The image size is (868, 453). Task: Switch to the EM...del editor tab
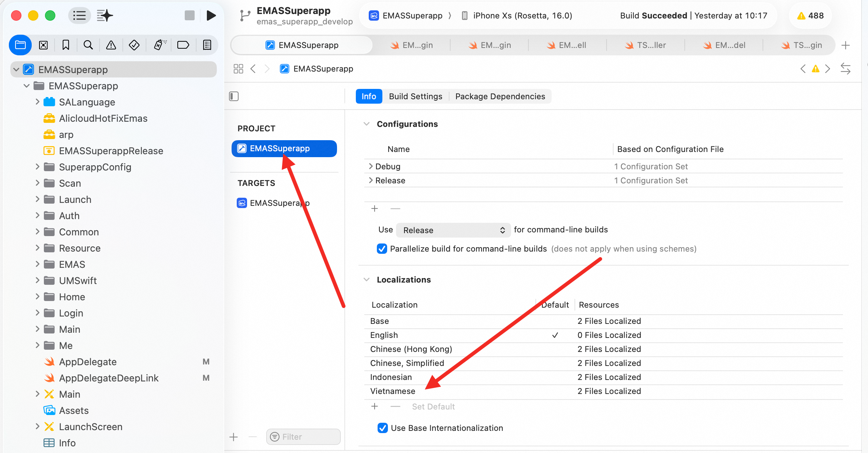pos(724,45)
